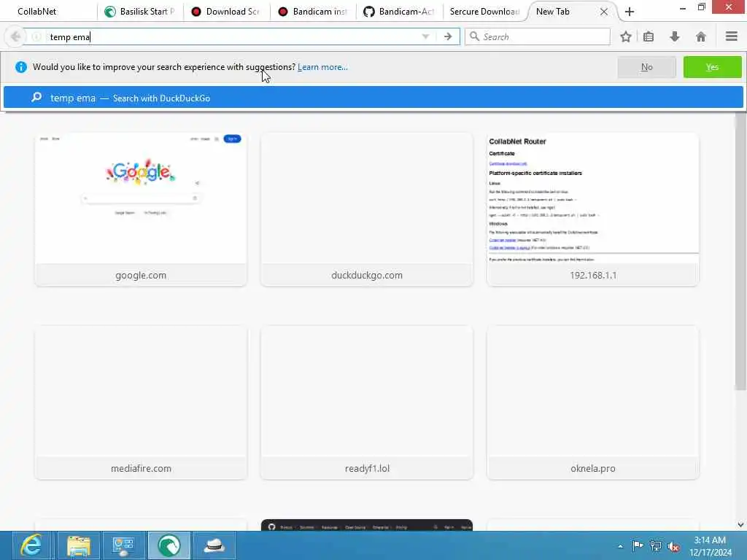Open File Explorer from taskbar
Viewport: 747px width, 560px height.
[79, 545]
